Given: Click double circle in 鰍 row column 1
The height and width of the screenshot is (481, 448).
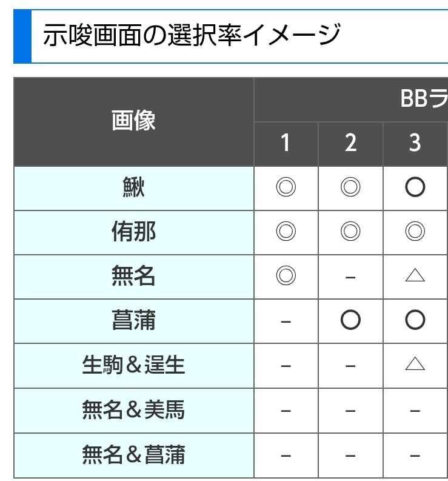Looking at the screenshot, I should click(x=286, y=187).
